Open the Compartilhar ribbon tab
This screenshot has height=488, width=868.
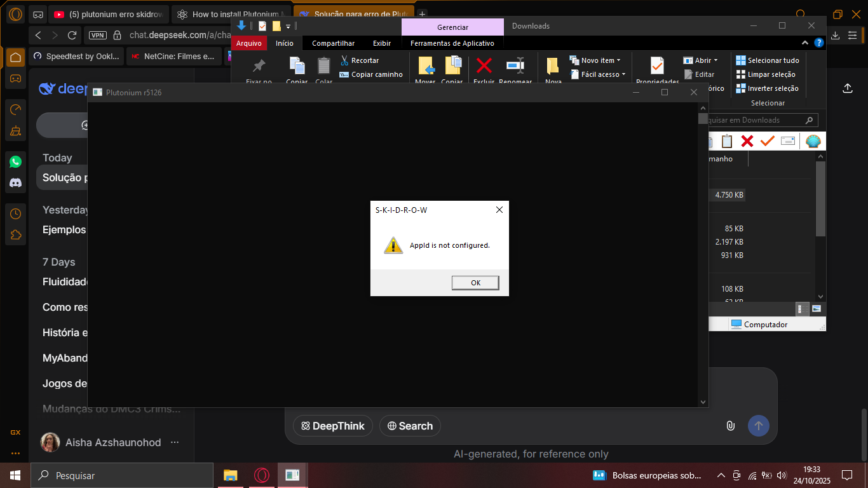[x=333, y=43]
